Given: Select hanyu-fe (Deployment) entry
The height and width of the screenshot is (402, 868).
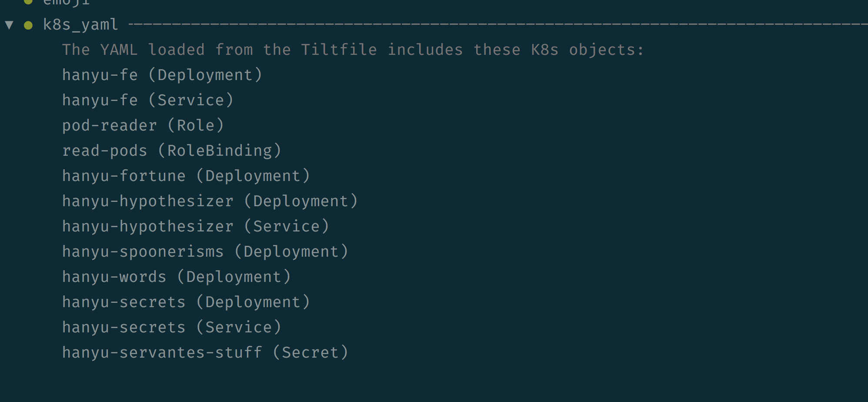Looking at the screenshot, I should [x=162, y=75].
